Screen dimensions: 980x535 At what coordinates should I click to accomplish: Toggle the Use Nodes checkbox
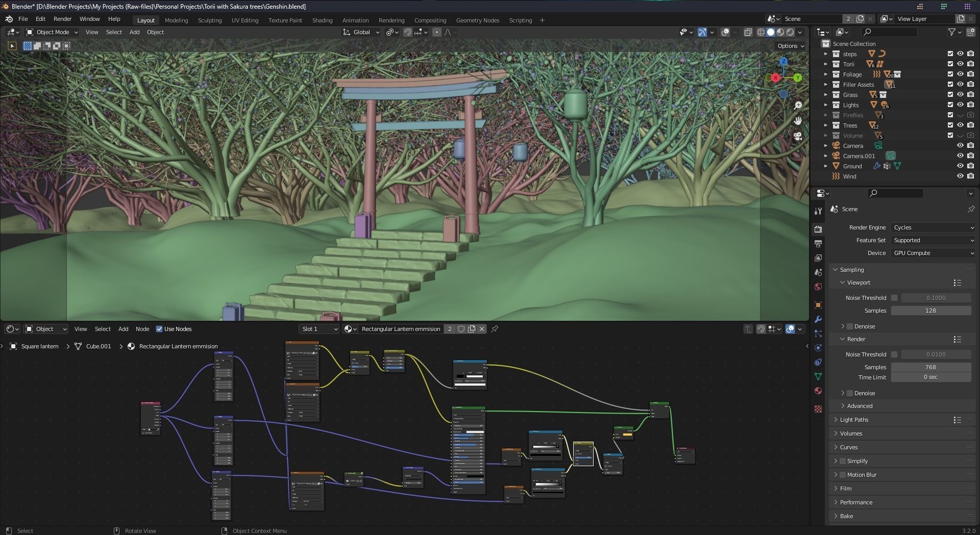[159, 329]
